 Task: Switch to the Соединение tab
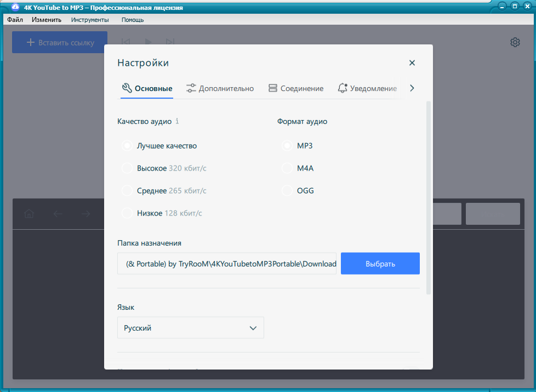click(x=296, y=88)
